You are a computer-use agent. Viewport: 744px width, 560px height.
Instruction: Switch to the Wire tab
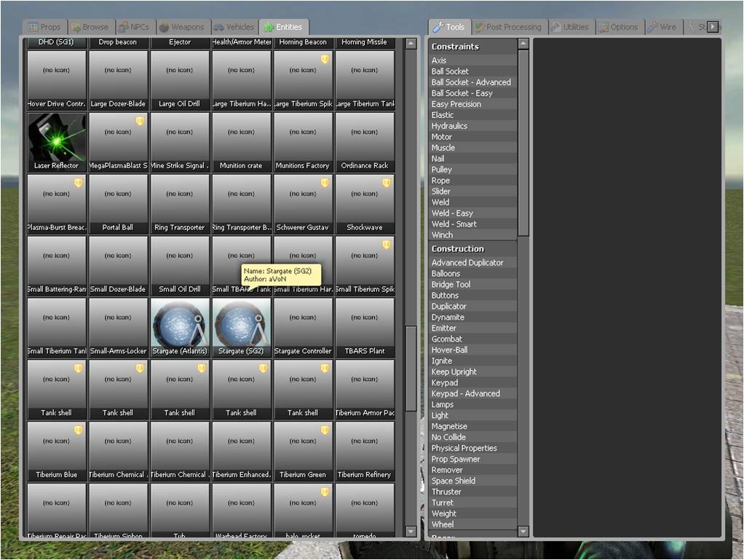pyautogui.click(x=663, y=27)
